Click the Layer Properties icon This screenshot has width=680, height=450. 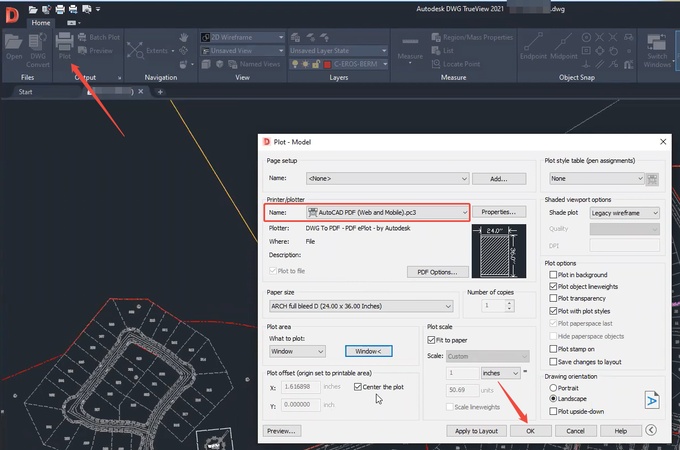(295, 37)
